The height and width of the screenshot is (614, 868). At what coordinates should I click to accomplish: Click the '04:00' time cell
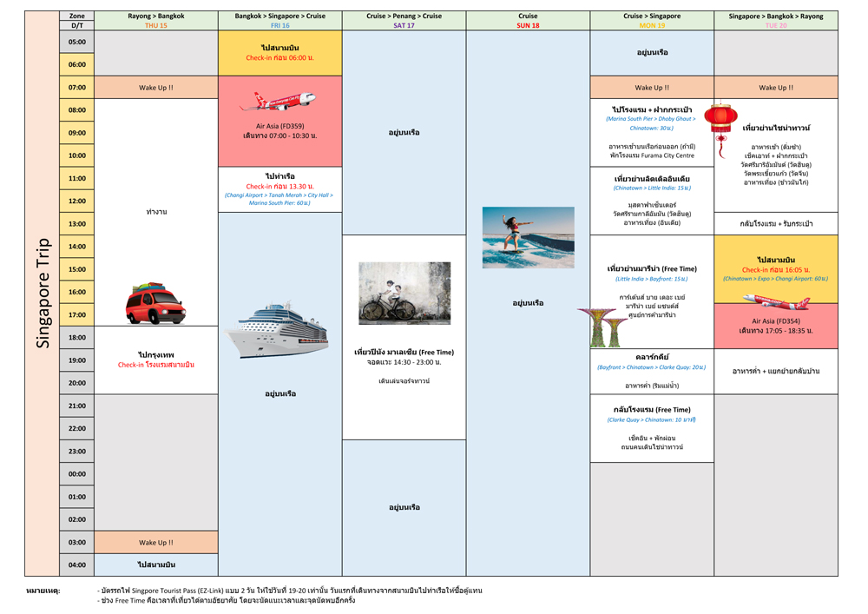[77, 564]
